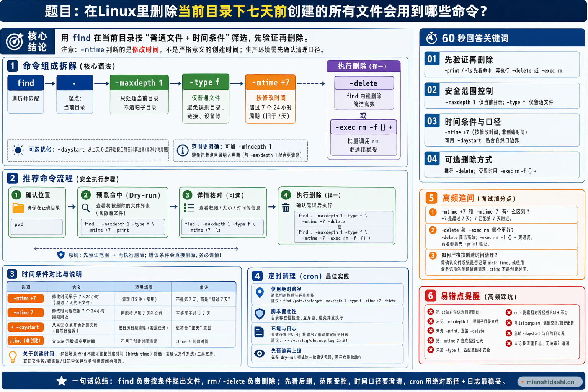Click the blue dot start-point box
Viewport: 588px width, 392px height.
coord(75,83)
